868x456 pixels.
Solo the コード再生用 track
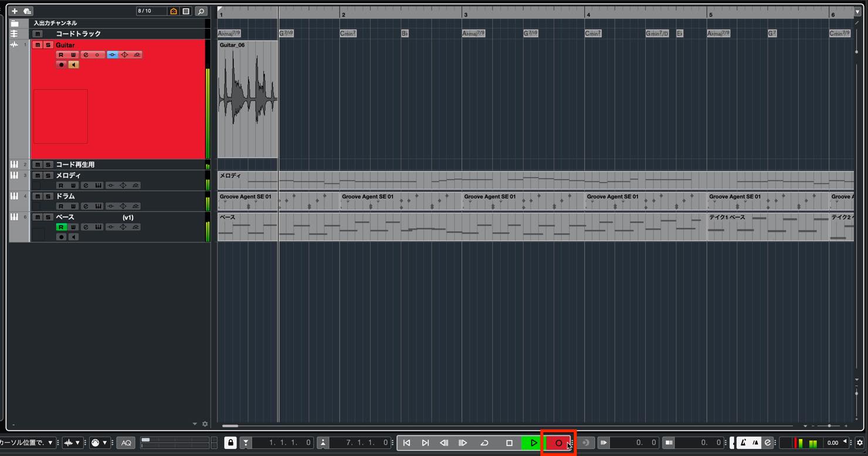[48, 165]
